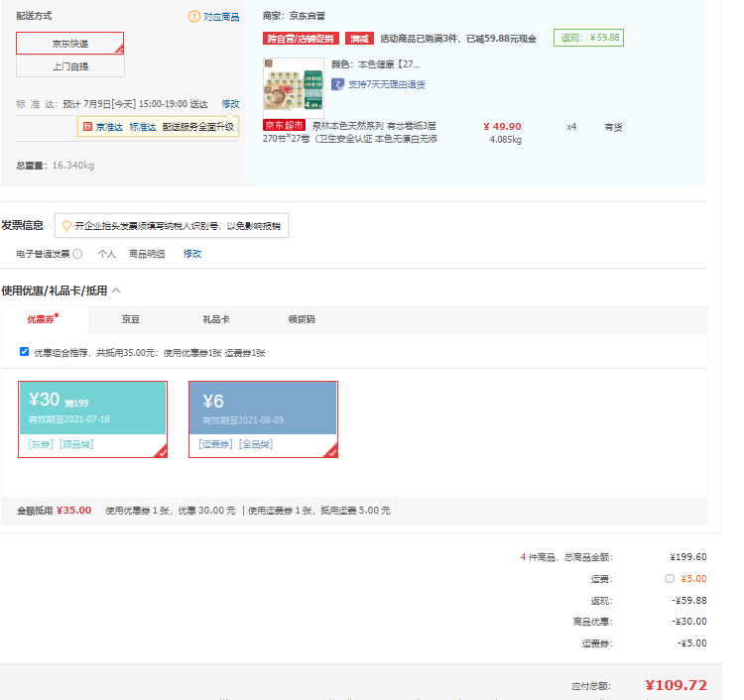744x700 pixels.
Task: Click the 商品优惠 -¥30.00 value
Action: (x=689, y=622)
